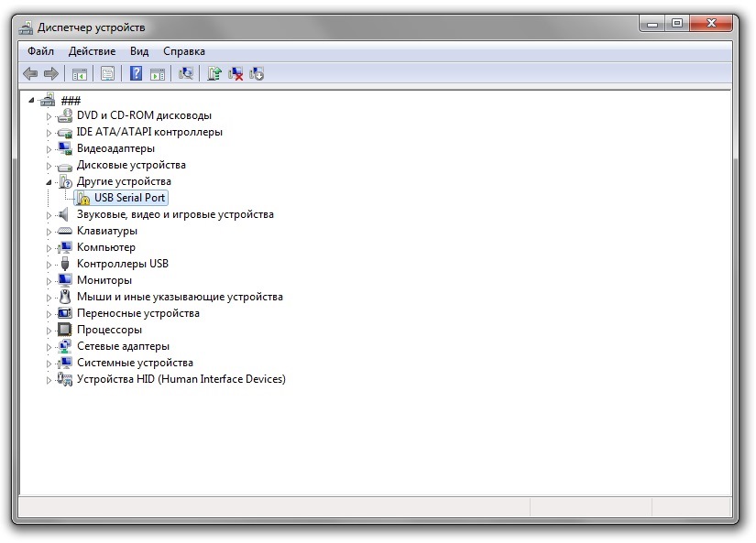Select the USB Serial Port device

(130, 198)
